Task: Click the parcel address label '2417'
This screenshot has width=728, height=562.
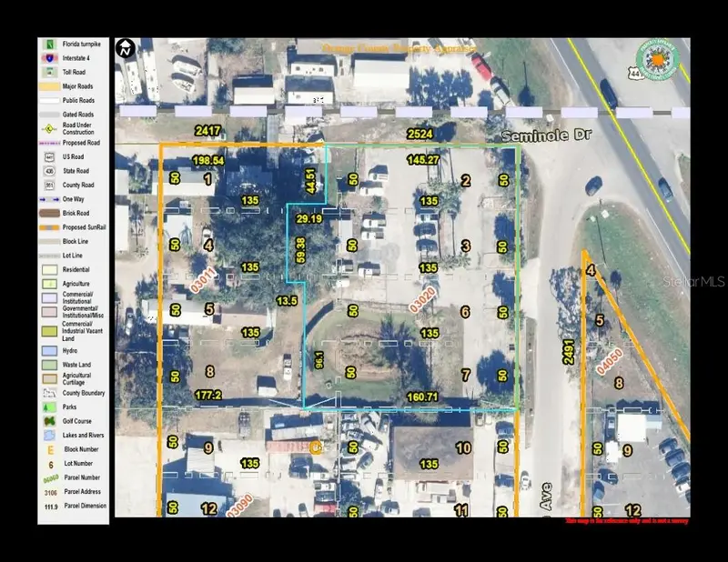Action: point(207,131)
